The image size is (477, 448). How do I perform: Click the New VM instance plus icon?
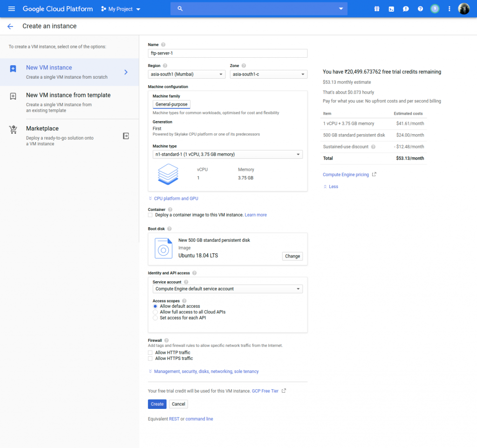13,69
